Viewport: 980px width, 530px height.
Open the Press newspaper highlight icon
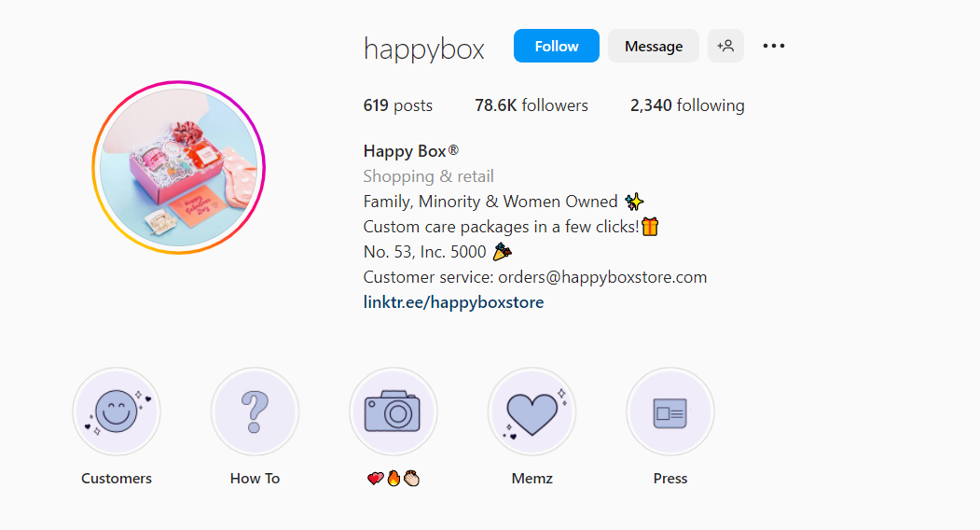click(x=670, y=411)
